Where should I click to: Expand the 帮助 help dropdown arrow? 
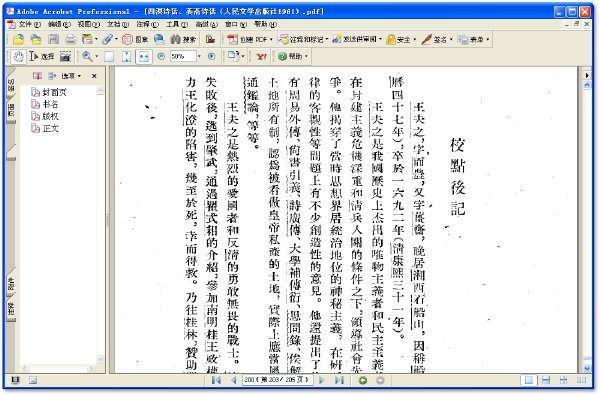[x=306, y=57]
